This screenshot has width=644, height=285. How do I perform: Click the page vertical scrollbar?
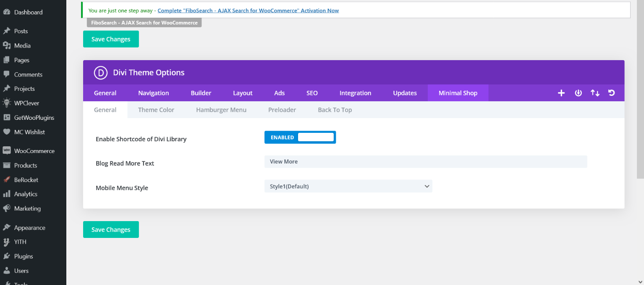coord(640,88)
